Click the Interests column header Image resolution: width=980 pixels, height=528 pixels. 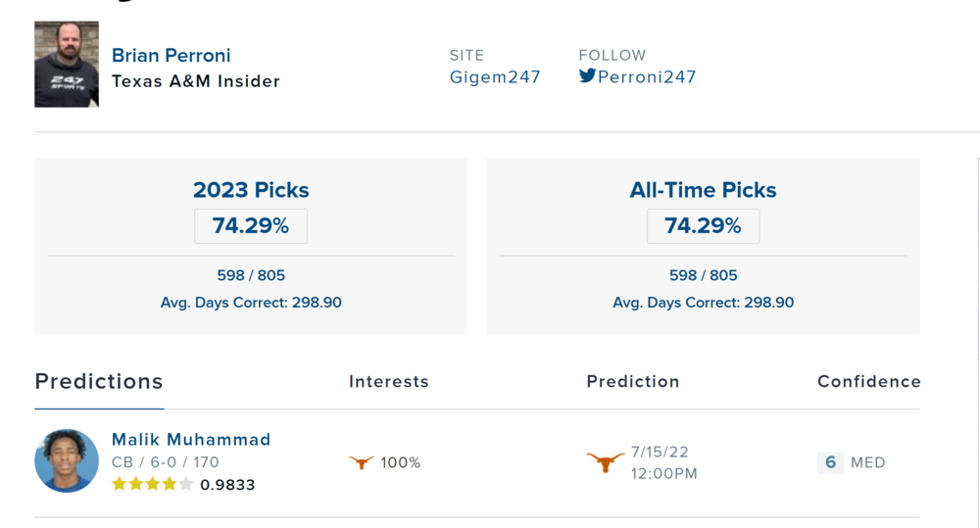[x=389, y=381]
